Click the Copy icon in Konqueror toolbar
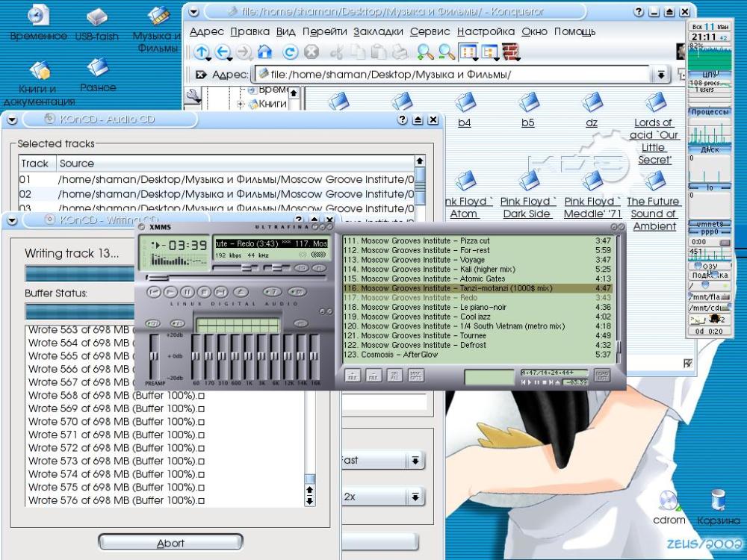This screenshot has width=747, height=560. [x=358, y=52]
